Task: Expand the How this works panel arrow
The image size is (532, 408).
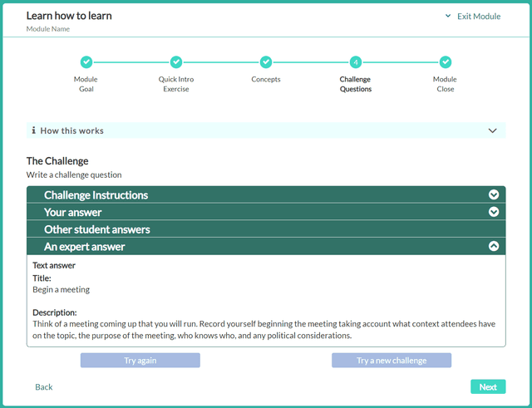Action: point(493,130)
